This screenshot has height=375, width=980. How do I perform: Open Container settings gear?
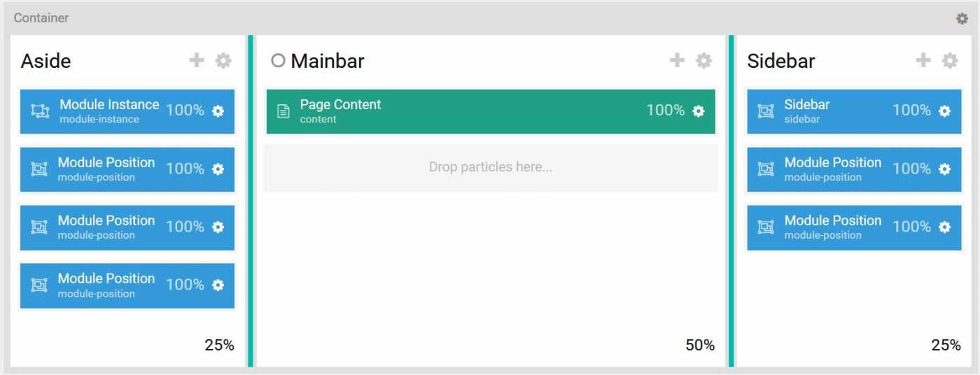[x=962, y=19]
